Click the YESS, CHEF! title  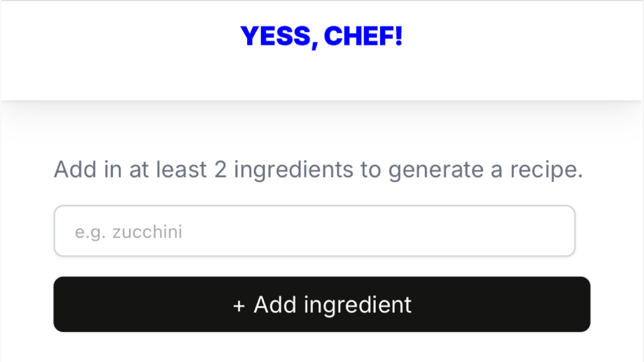click(321, 36)
